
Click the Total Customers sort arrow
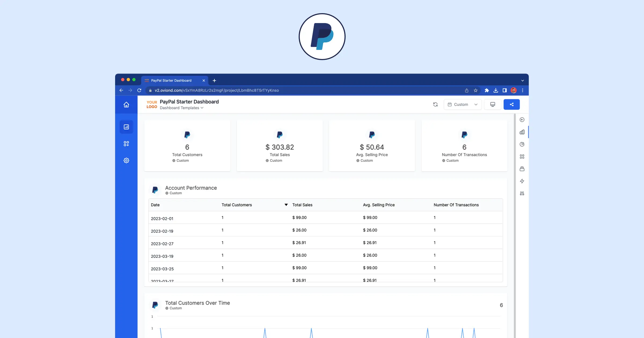[x=286, y=205]
